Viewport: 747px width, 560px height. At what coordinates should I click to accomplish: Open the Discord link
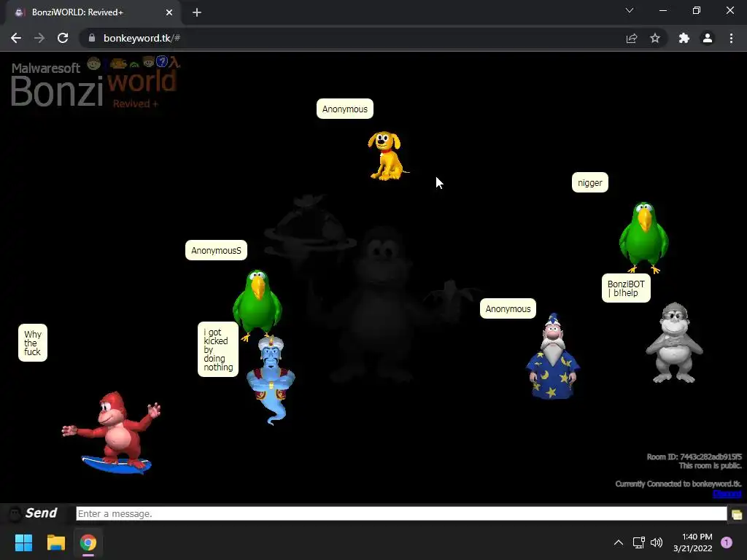coord(727,494)
